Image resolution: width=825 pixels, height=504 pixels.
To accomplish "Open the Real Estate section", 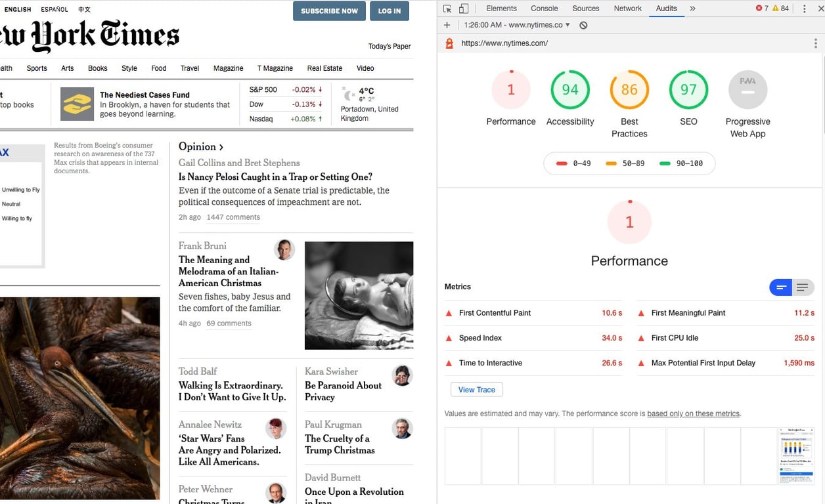I will click(x=324, y=68).
